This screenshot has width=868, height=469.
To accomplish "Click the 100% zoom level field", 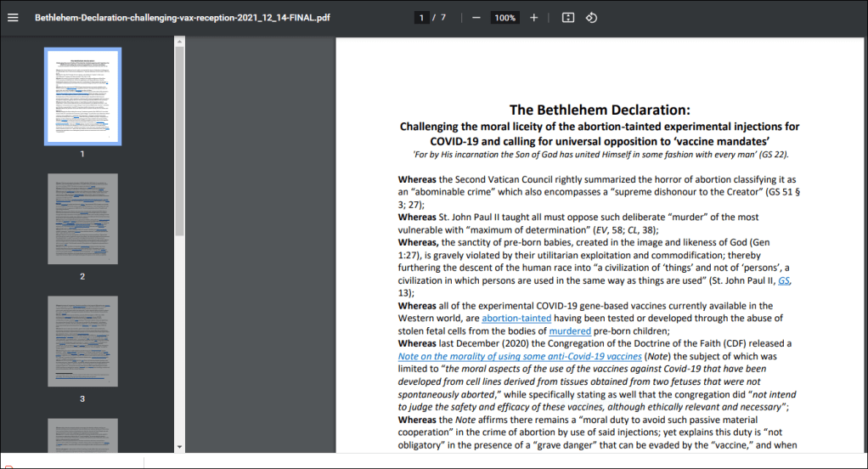I will click(504, 18).
